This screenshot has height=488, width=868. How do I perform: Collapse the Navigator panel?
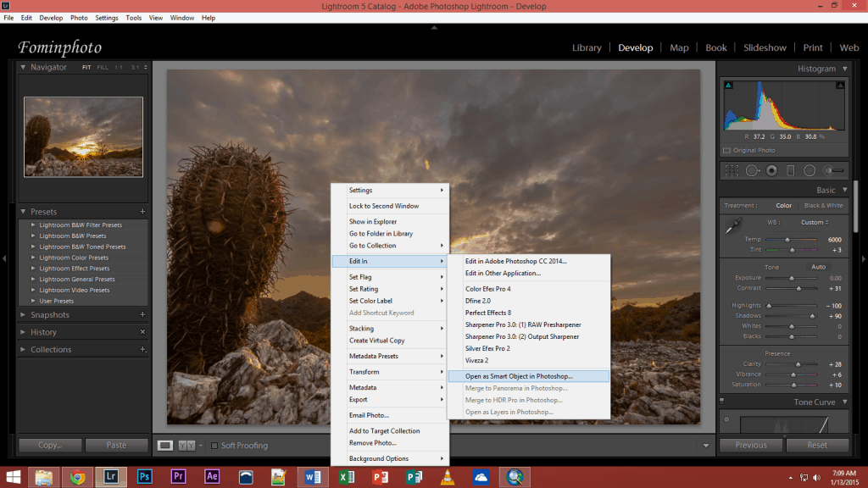tap(23, 67)
